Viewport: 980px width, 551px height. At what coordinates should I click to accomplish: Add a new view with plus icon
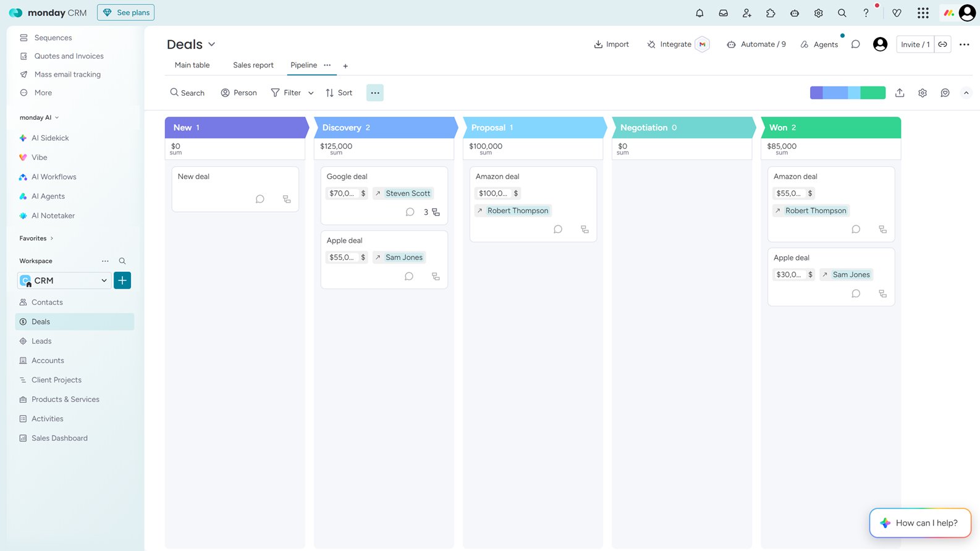coord(345,66)
